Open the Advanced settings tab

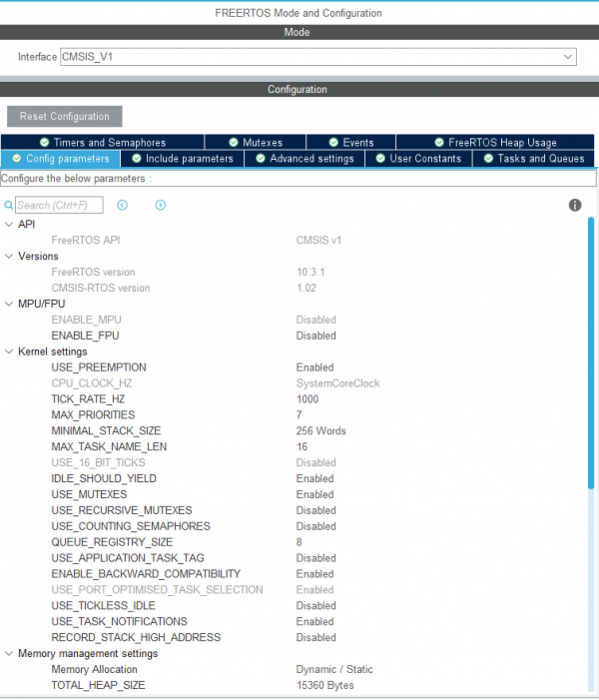(304, 159)
